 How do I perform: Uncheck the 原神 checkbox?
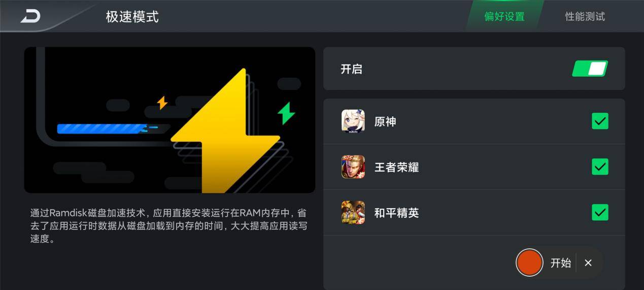(x=600, y=121)
